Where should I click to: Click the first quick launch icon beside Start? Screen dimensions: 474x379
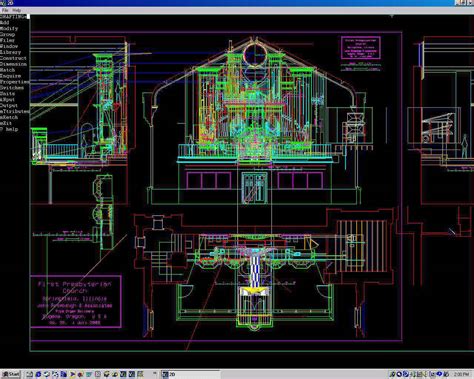coord(29,375)
